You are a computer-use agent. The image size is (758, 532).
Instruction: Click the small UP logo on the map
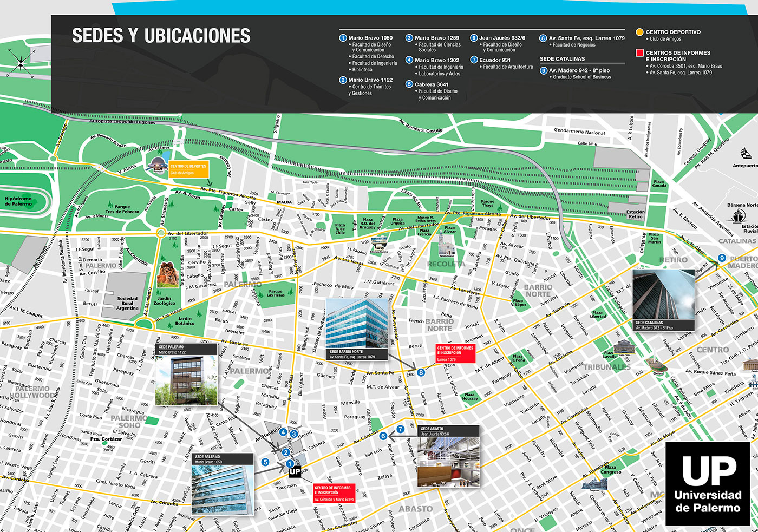click(x=295, y=471)
